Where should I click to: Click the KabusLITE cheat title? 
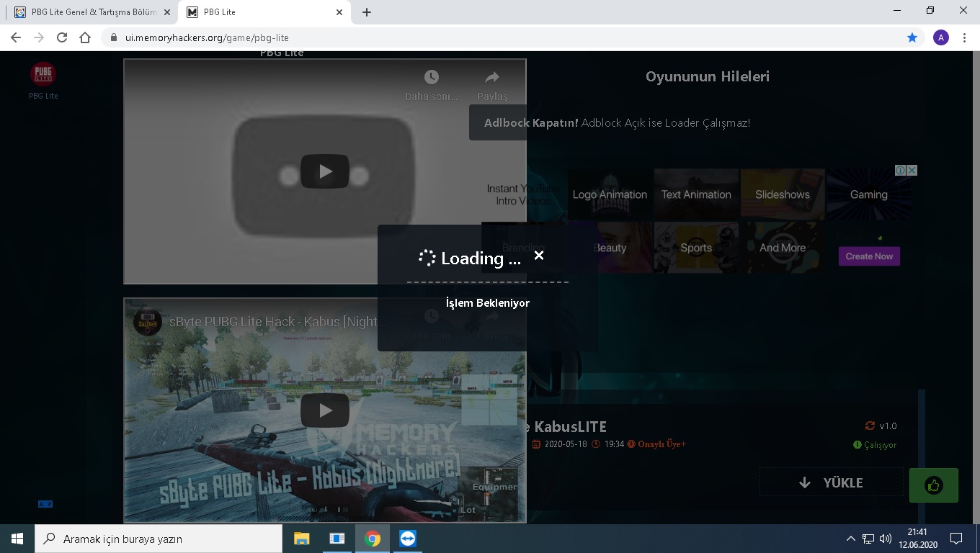(x=566, y=426)
